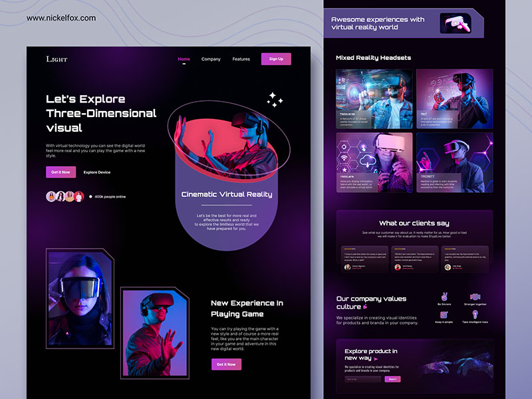
Task: Click the VR headset icon in banner
Action: coord(455,23)
